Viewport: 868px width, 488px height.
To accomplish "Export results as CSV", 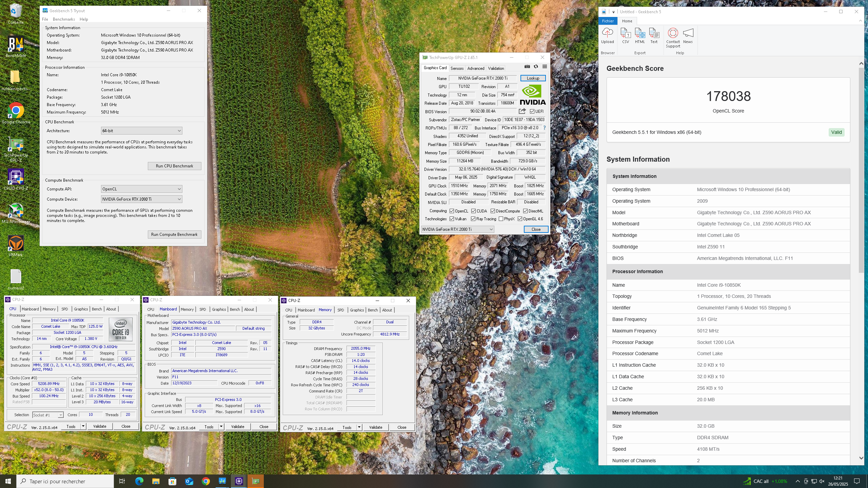I will pyautogui.click(x=626, y=36).
